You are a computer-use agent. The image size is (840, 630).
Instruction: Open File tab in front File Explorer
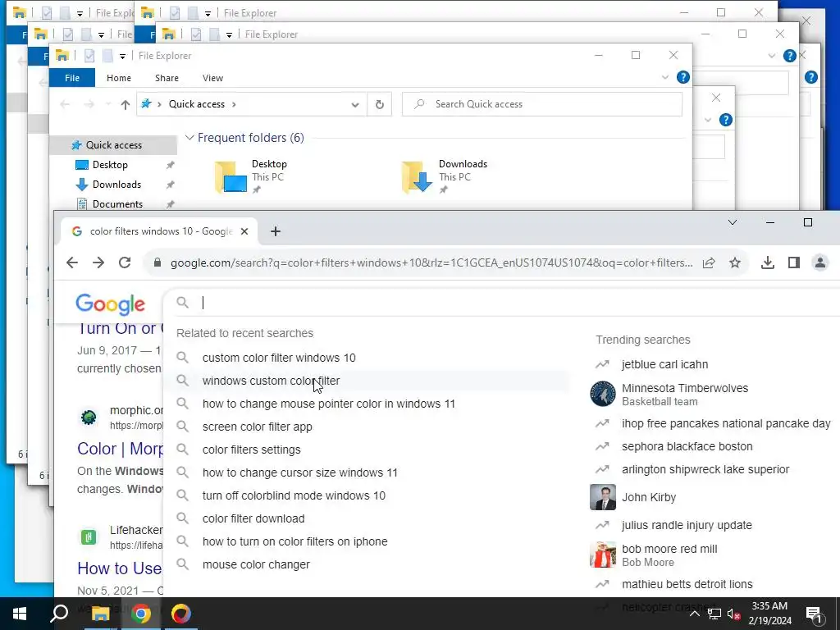coord(72,78)
